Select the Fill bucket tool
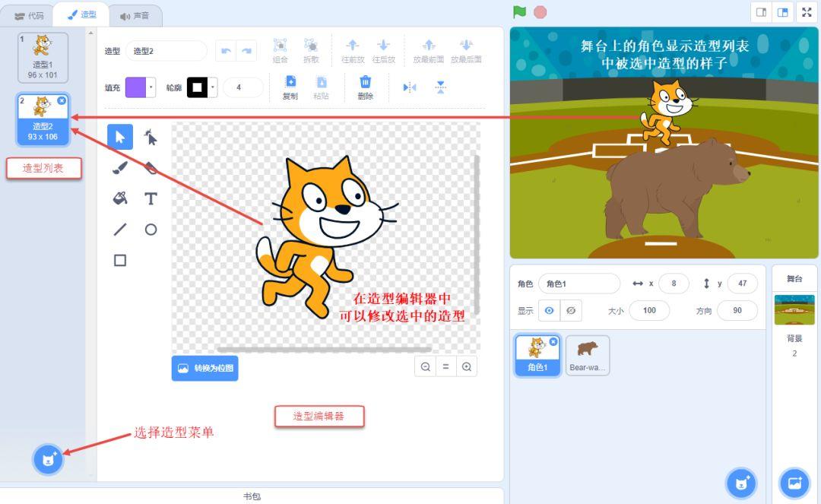The width and height of the screenshot is (821, 504). tap(120, 198)
